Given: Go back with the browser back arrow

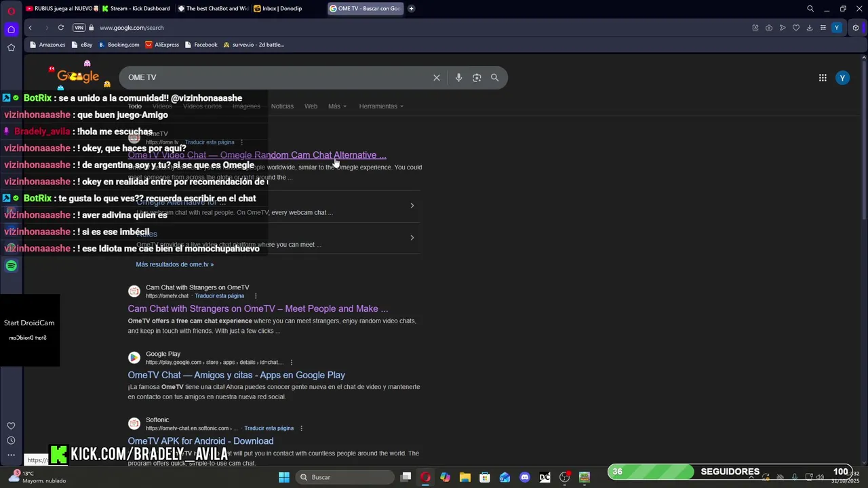Looking at the screenshot, I should coord(31,28).
